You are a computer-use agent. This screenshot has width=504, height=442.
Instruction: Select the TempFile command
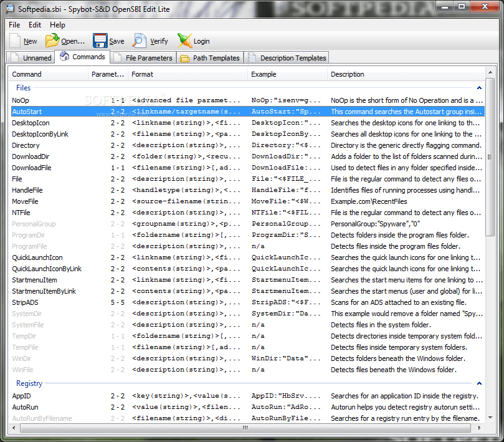click(247, 347)
